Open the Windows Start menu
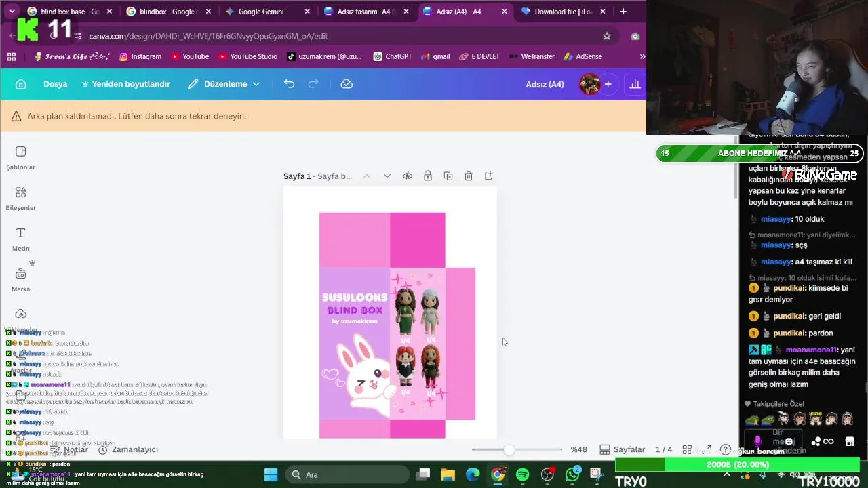The height and width of the screenshot is (488, 868). [271, 474]
